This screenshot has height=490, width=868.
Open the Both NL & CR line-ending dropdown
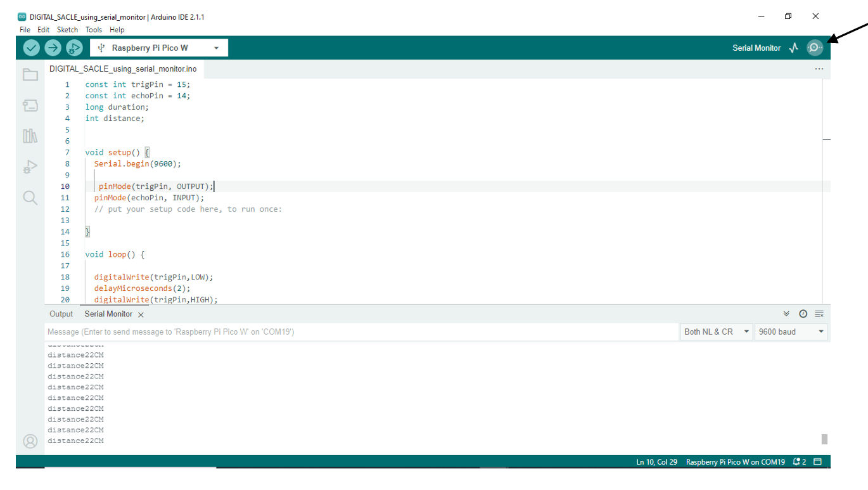point(717,332)
